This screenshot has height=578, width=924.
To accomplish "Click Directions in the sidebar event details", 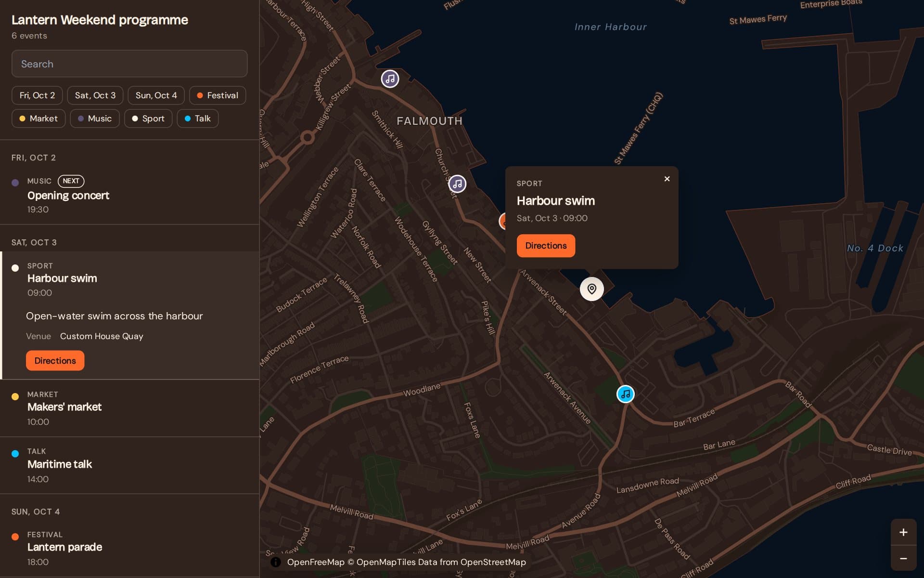I will click(x=55, y=361).
